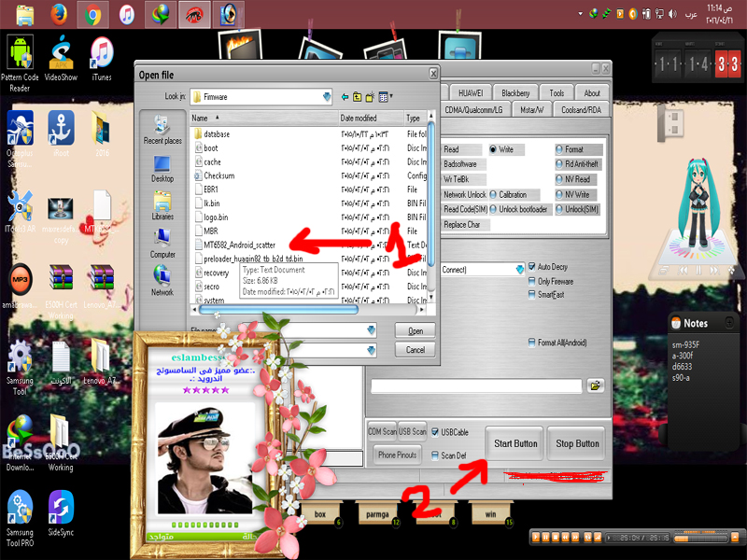Open Pattern Code Reader desktop icon
This screenshot has height=560, width=747.
(20, 63)
